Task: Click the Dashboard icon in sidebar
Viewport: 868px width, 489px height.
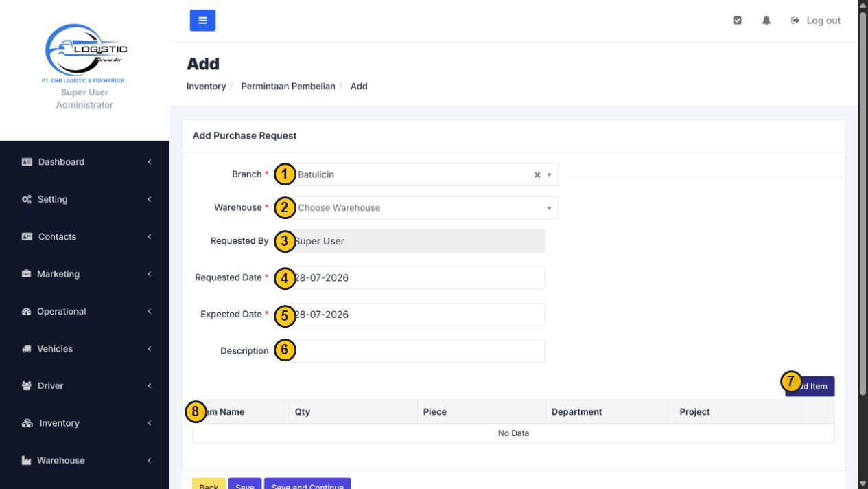Action: coord(27,162)
